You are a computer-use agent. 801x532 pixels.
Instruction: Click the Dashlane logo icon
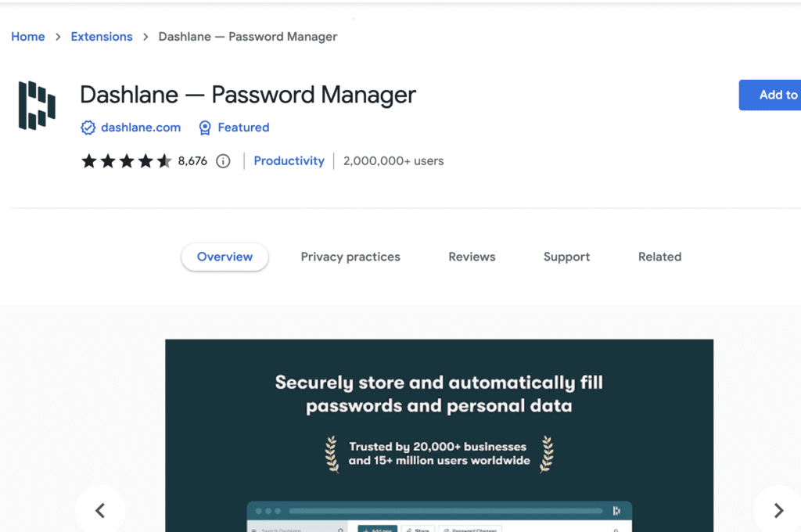point(37,106)
